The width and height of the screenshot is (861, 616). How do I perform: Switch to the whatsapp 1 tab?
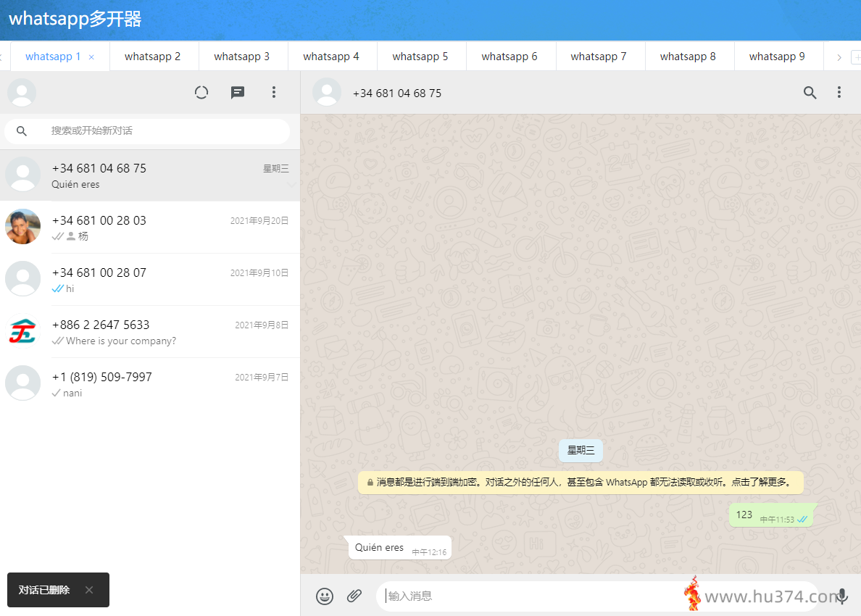53,57
